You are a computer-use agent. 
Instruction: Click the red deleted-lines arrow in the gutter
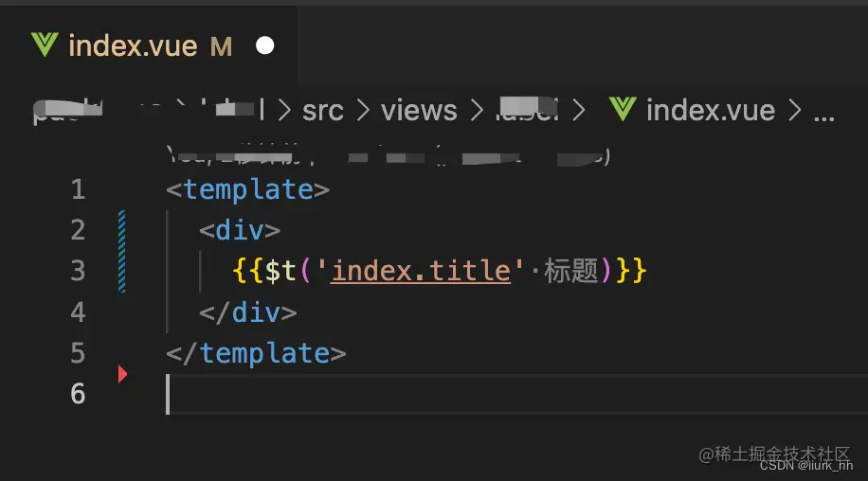pyautogui.click(x=122, y=374)
